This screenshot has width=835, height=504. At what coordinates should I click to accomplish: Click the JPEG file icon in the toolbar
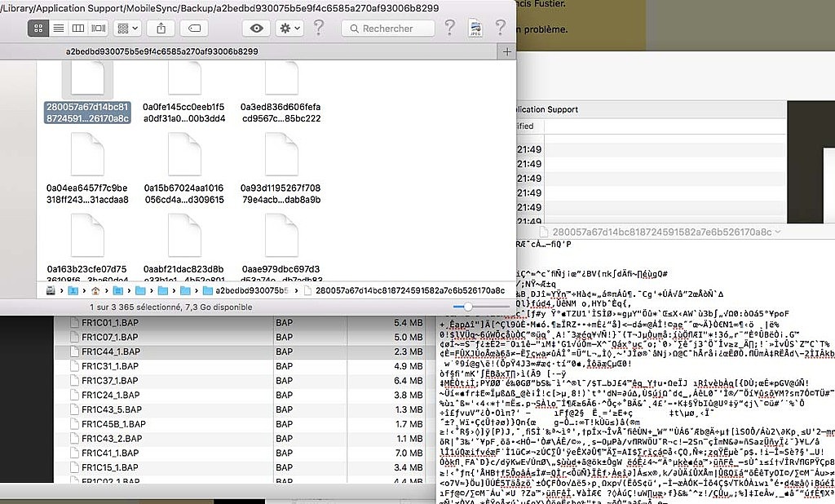[x=475, y=27]
